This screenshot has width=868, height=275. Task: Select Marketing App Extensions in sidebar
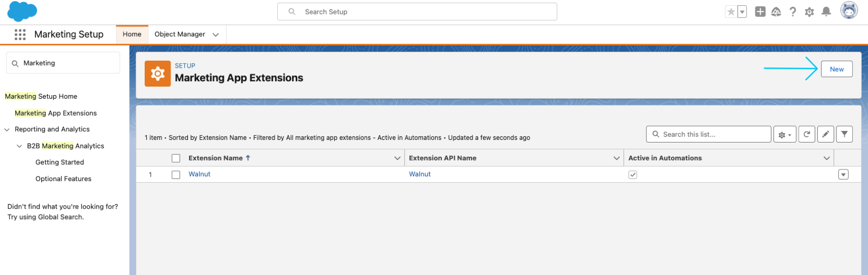click(56, 113)
